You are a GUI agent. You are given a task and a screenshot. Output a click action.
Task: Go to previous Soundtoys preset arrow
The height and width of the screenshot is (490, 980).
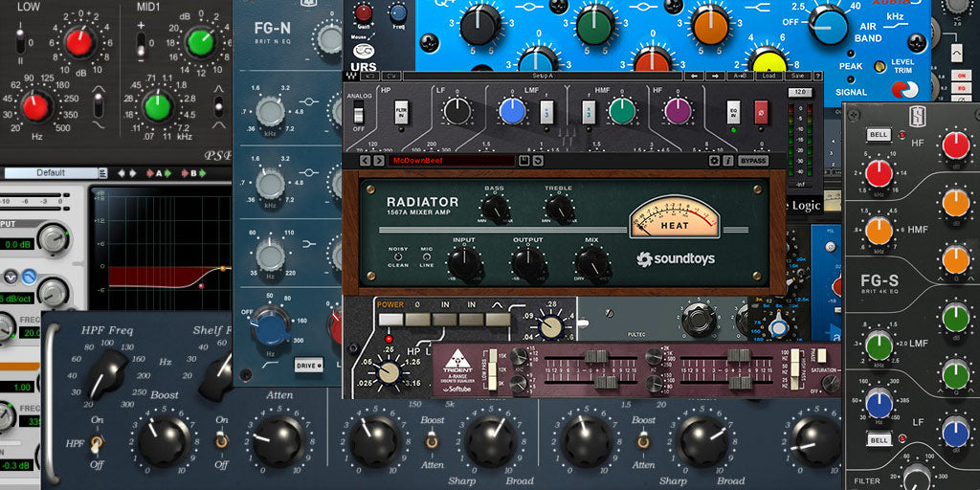[367, 161]
